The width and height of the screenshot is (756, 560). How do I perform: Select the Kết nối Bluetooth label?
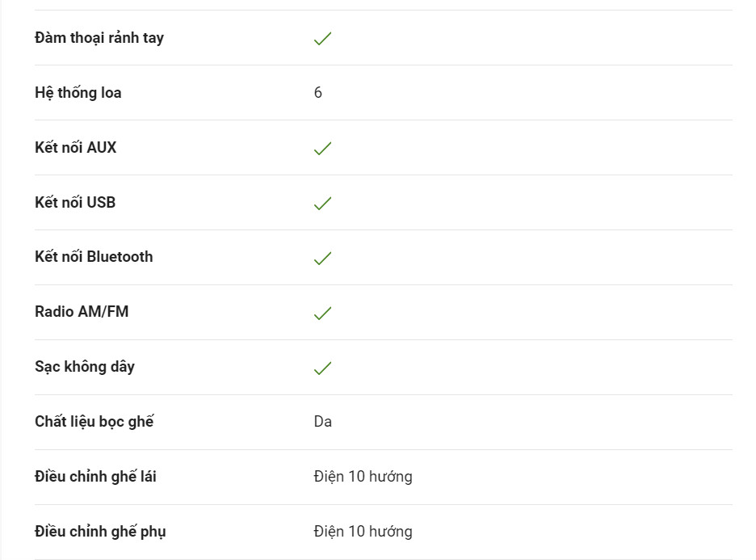point(94,257)
